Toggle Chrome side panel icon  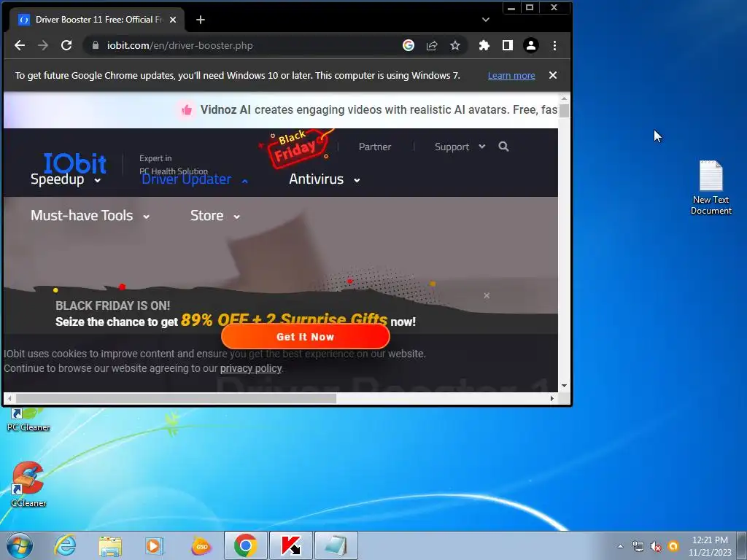tap(508, 45)
